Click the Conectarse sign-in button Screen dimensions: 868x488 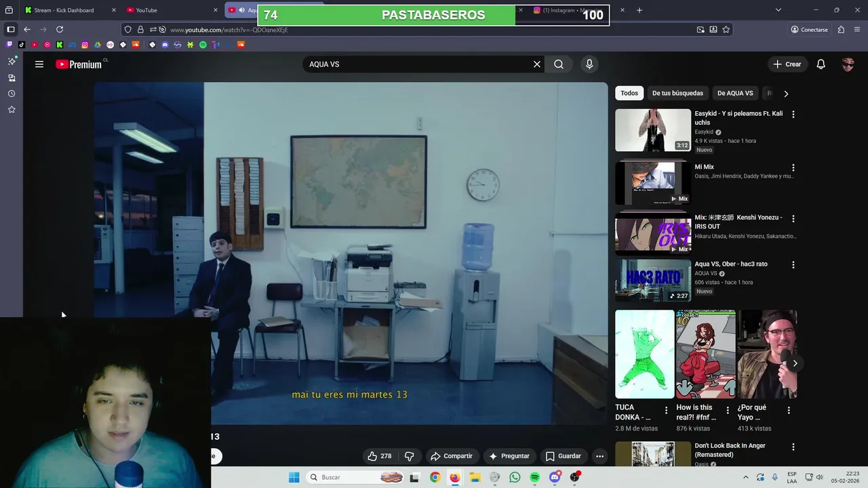810,30
